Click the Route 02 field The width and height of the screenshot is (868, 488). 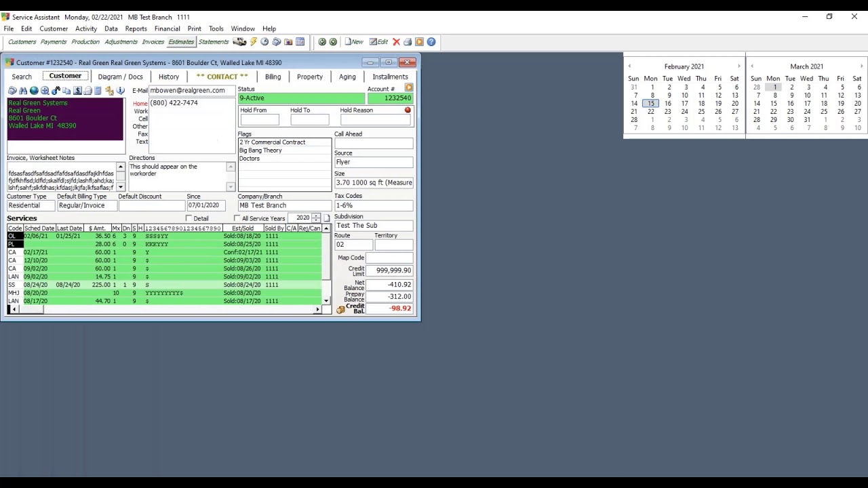coord(353,245)
